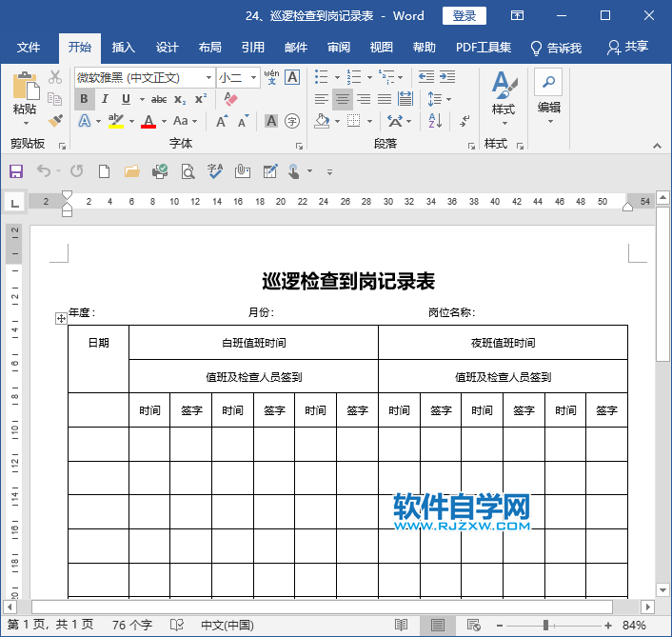The image size is (672, 637).
Task: Open the PDF工具集 tab
Action: pos(483,48)
